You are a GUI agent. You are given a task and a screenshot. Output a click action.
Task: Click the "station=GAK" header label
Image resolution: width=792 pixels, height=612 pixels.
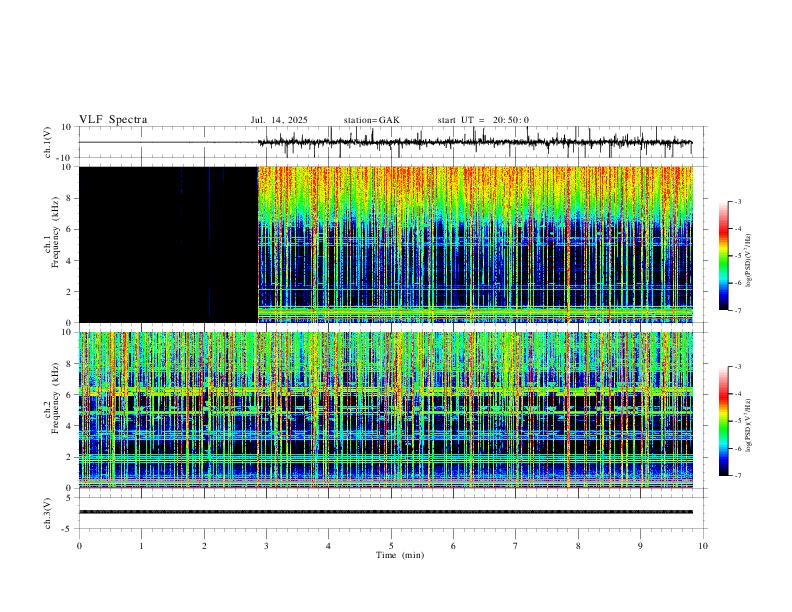pos(371,120)
